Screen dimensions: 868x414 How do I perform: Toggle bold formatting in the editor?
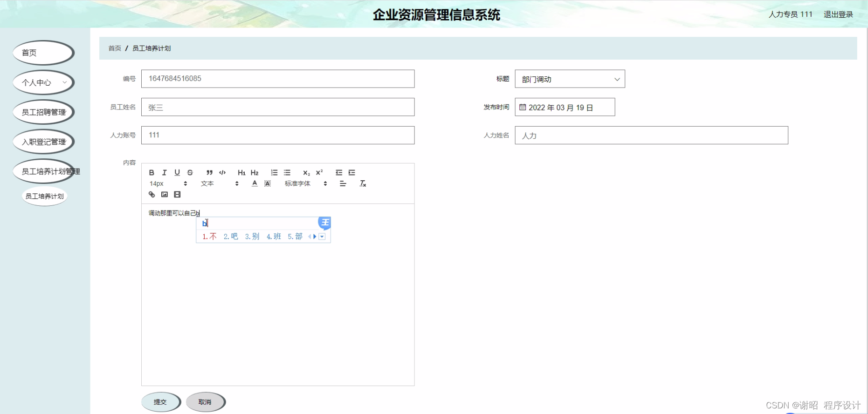(152, 172)
